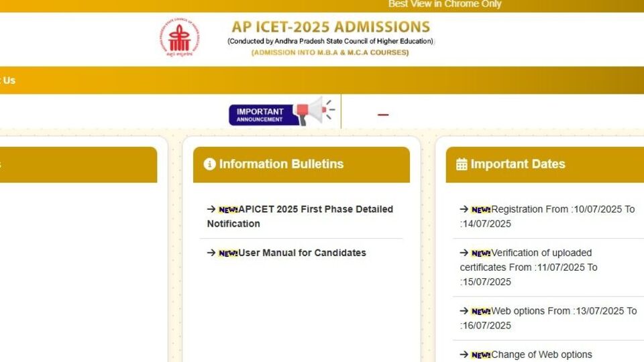Click the NEW badge beside Verification of certificates
644x362 pixels.
481,253
